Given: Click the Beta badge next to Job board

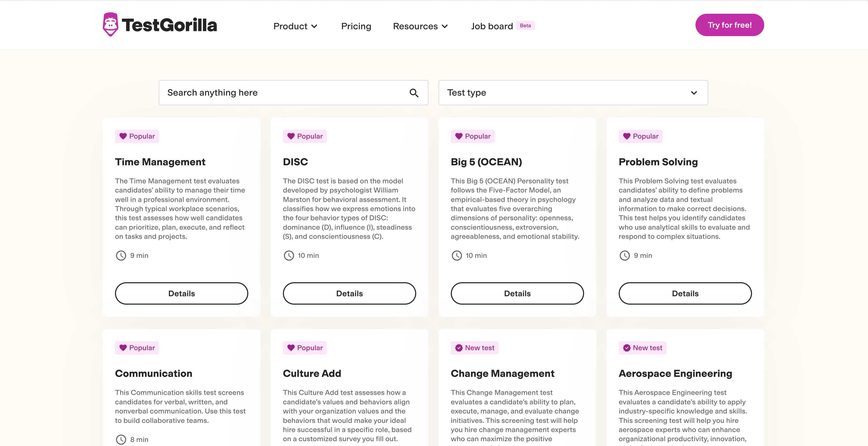Looking at the screenshot, I should pos(525,26).
